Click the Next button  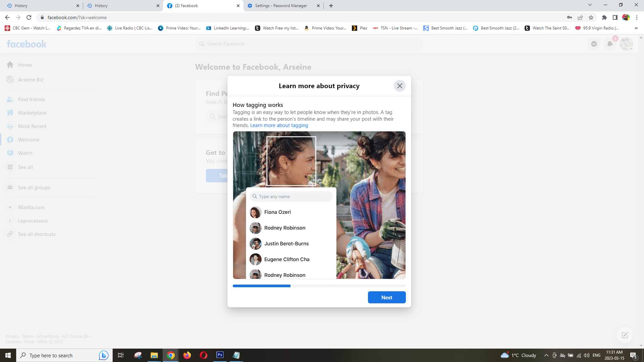click(x=386, y=297)
